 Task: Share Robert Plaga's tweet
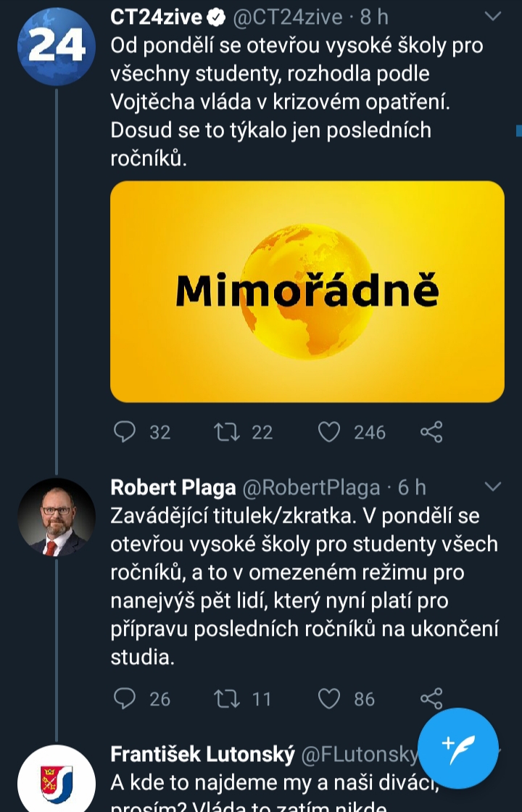(x=431, y=698)
